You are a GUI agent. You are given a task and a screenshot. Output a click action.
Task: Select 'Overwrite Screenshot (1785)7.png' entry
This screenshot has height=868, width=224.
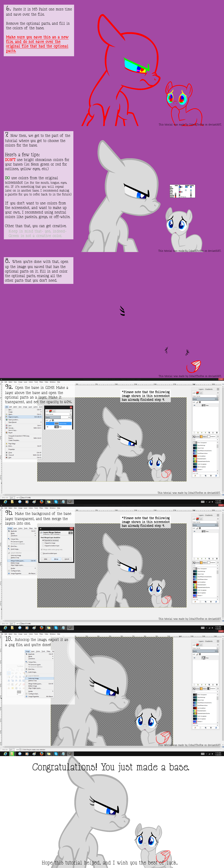coord(24,436)
